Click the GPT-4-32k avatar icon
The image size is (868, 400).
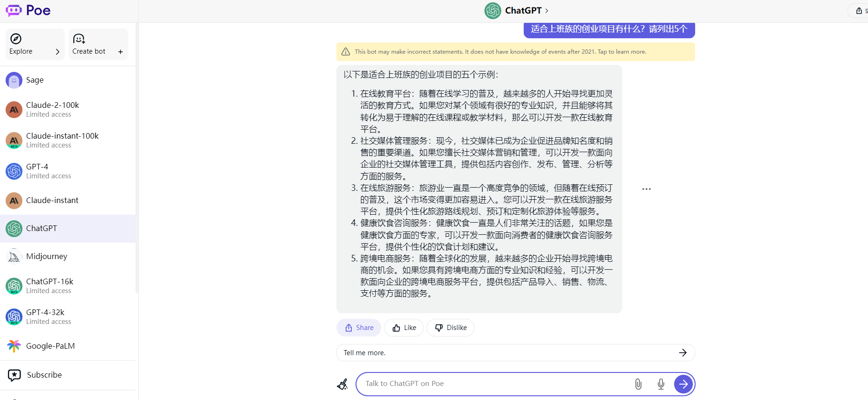(x=14, y=317)
